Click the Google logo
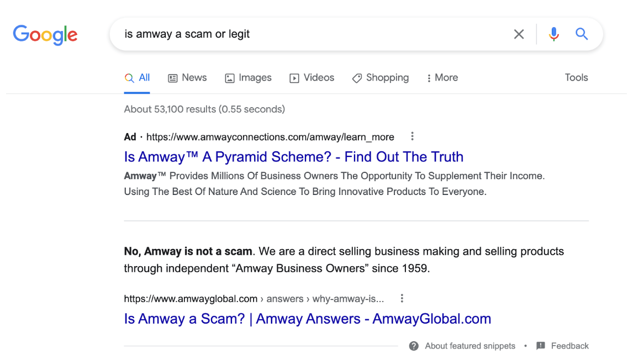Viewport: 644px width, 359px height. click(45, 34)
